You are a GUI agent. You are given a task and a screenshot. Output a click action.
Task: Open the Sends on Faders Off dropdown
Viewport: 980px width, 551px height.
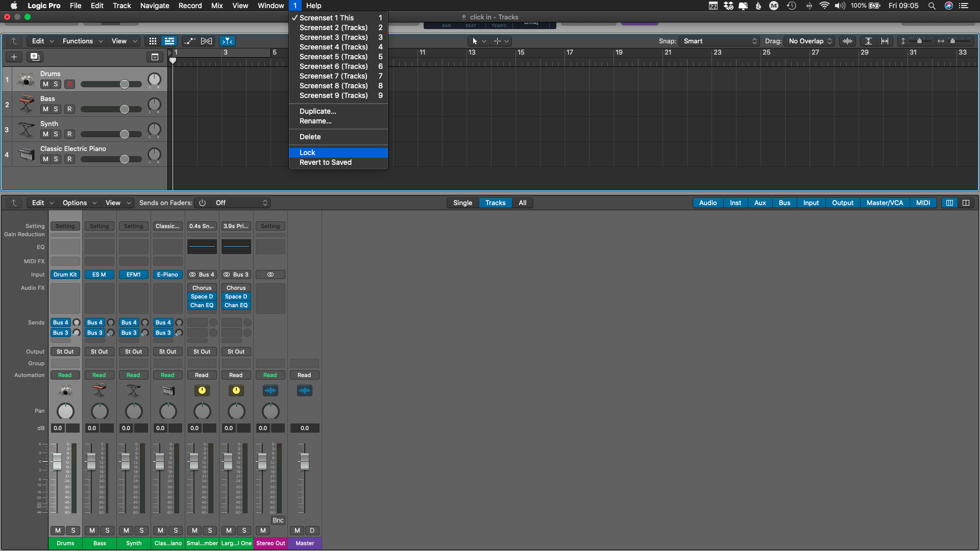(x=241, y=203)
